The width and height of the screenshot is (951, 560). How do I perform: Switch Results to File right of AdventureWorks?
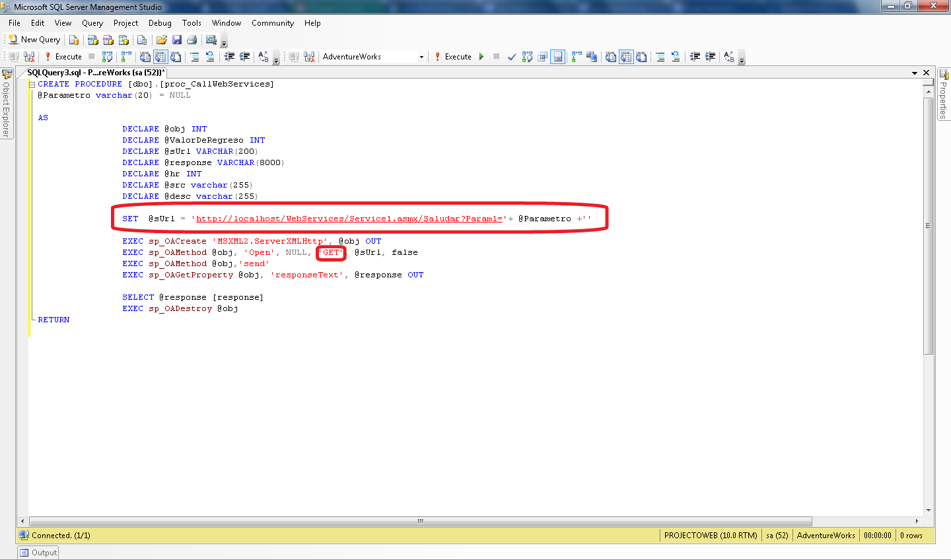point(641,57)
